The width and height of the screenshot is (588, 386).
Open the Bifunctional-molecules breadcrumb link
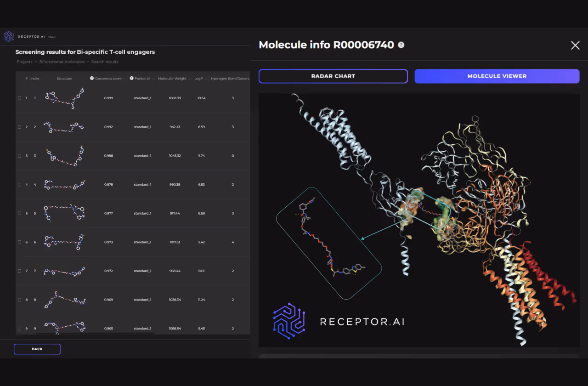pyautogui.click(x=62, y=62)
